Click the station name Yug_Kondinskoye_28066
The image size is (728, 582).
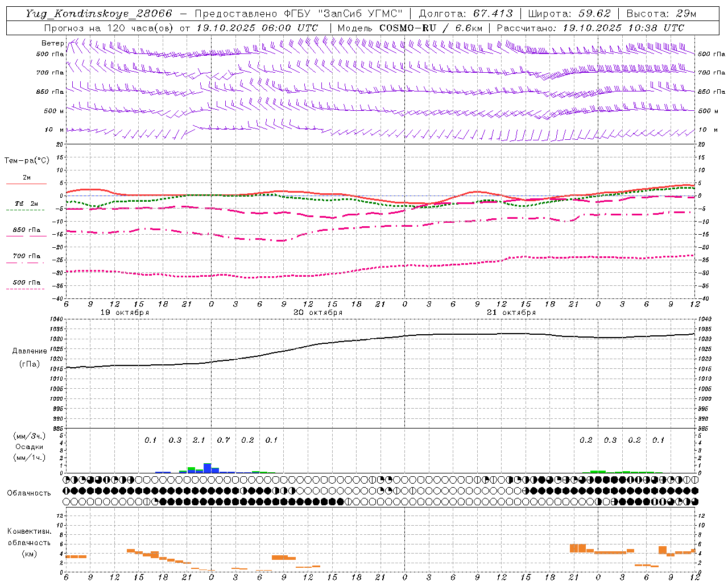pyautogui.click(x=99, y=14)
